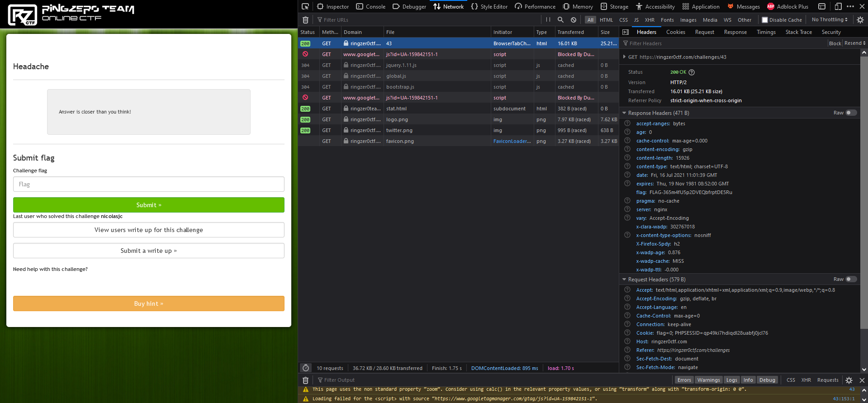Open Network settings gear

(x=860, y=20)
